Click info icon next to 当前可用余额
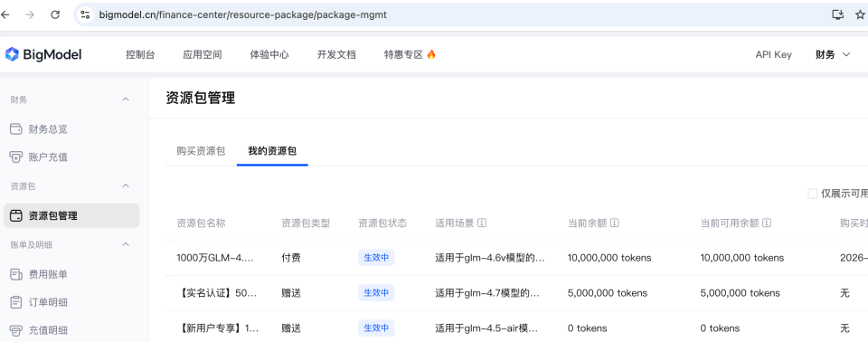 click(x=767, y=223)
